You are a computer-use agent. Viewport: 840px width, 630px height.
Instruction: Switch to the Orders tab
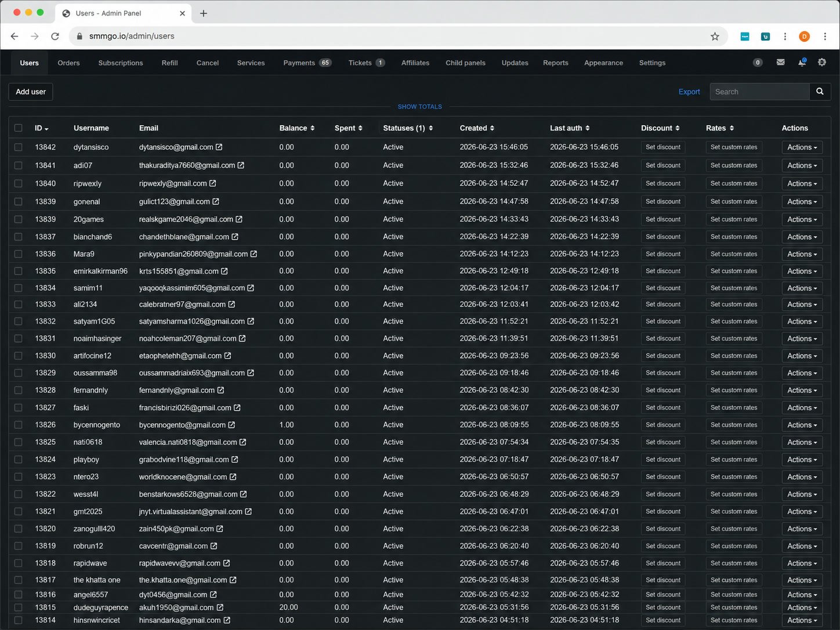click(68, 63)
